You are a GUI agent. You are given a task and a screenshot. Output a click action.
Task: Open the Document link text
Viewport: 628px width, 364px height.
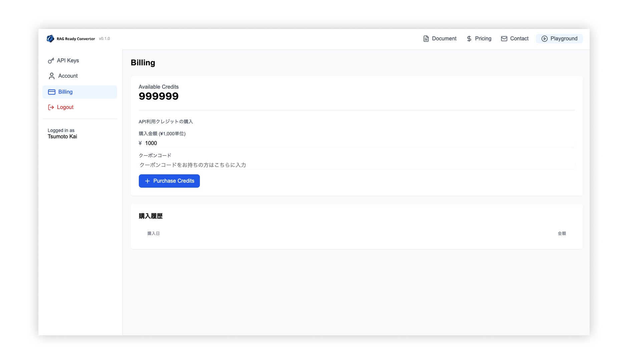coord(444,39)
